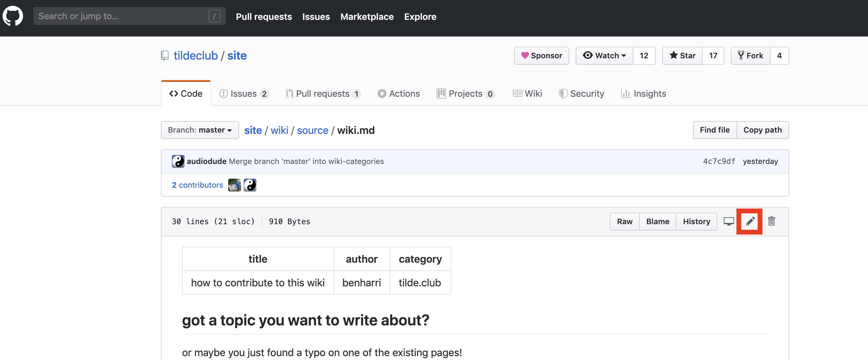The height and width of the screenshot is (360, 868).
Task: Click the Find file button
Action: coord(715,130)
